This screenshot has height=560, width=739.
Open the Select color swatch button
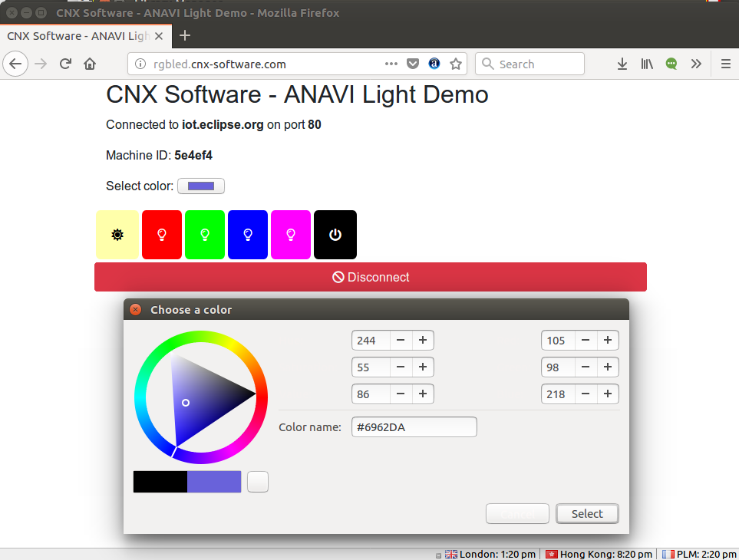pos(201,186)
